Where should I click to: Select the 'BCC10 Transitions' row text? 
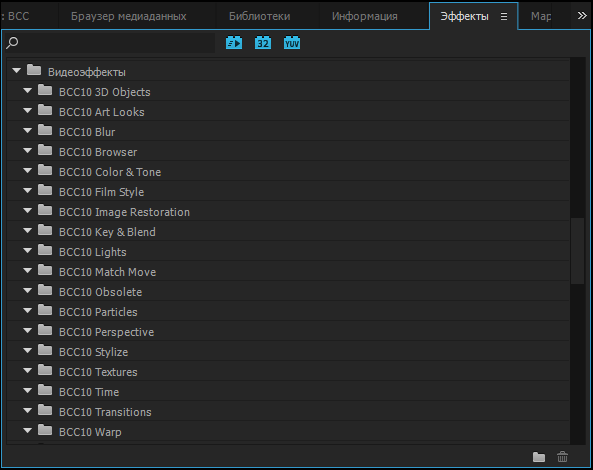coord(105,412)
